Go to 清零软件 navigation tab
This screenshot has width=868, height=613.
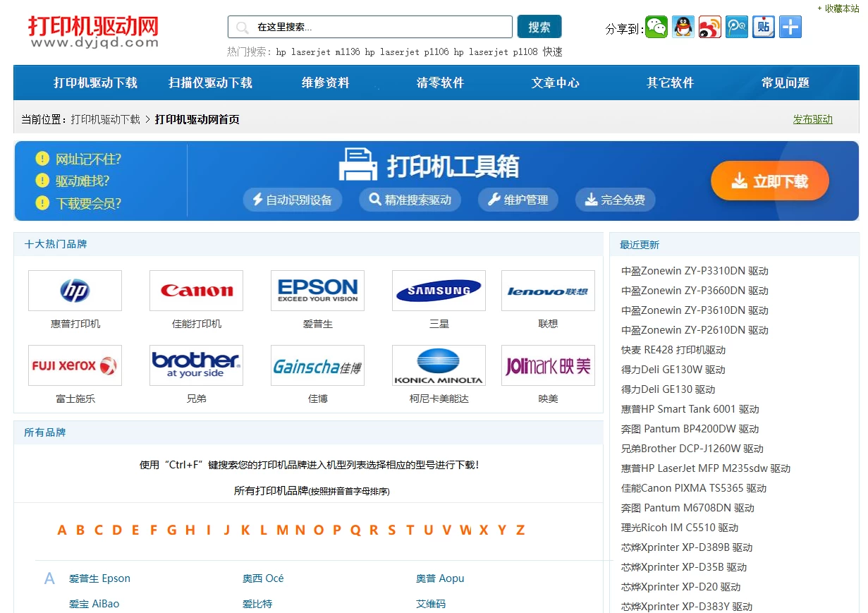pyautogui.click(x=440, y=83)
